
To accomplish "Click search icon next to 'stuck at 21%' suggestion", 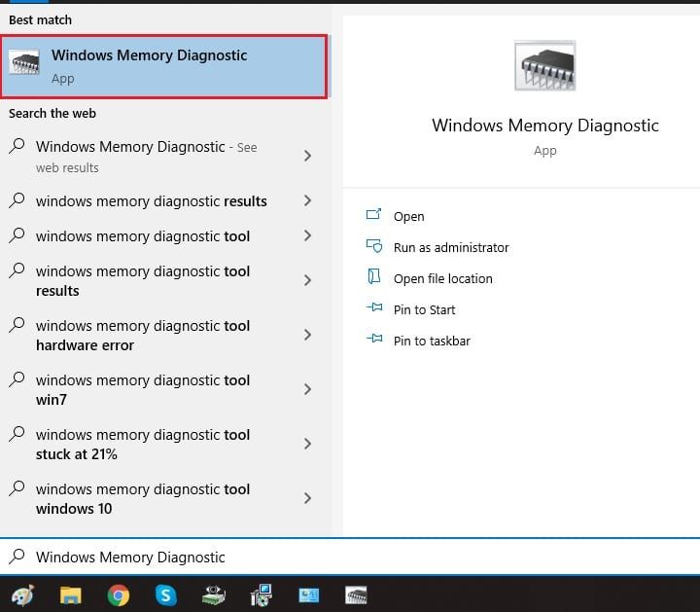I will click(x=17, y=434).
